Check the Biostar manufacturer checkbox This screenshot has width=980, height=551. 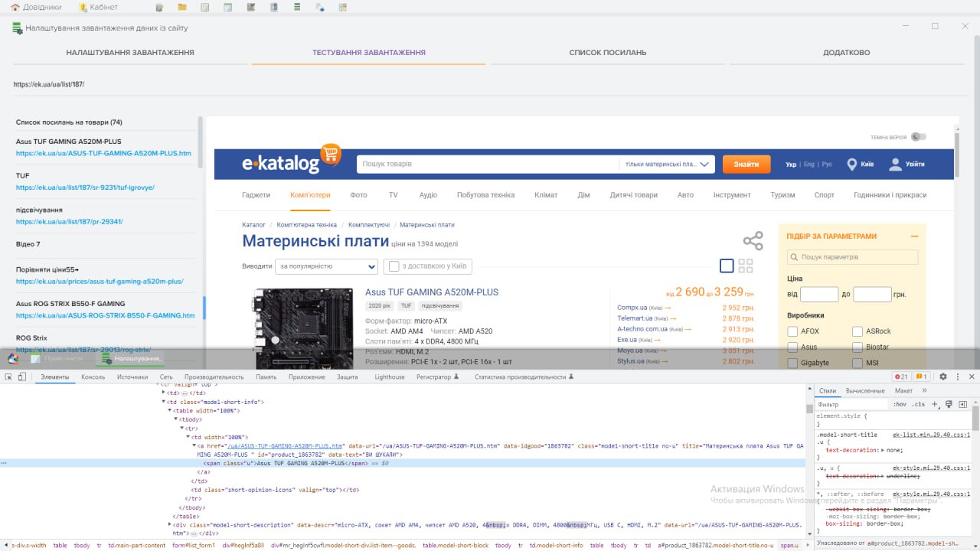point(857,347)
